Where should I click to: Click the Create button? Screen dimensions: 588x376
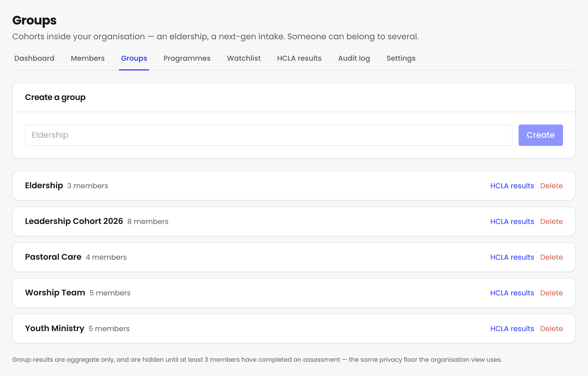click(x=541, y=135)
